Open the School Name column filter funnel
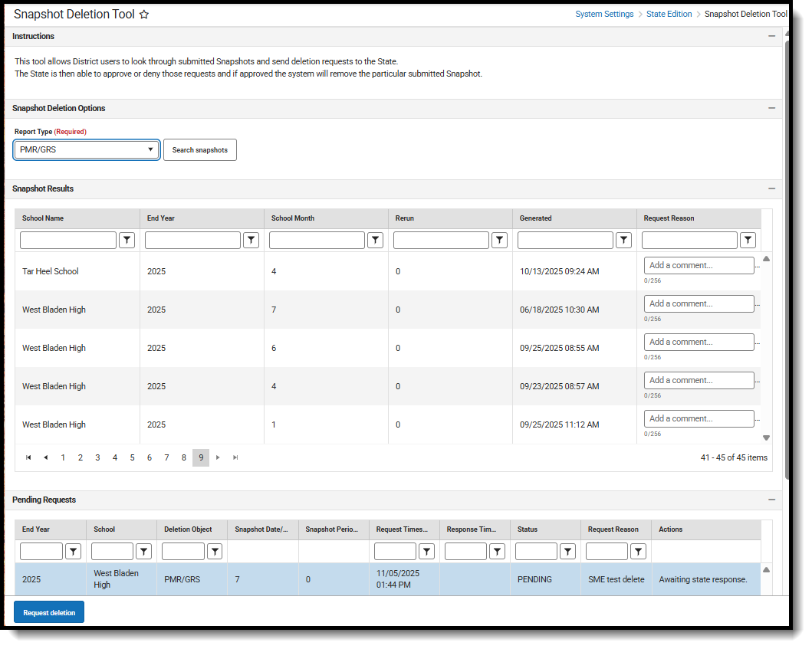 [x=127, y=240]
